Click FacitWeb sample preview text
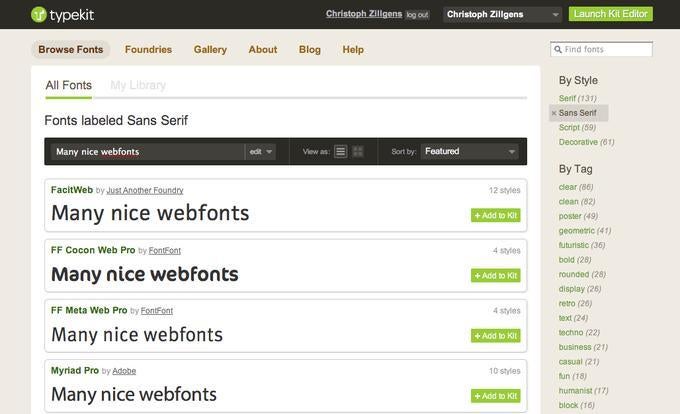The height and width of the screenshot is (414, 680). (x=150, y=214)
